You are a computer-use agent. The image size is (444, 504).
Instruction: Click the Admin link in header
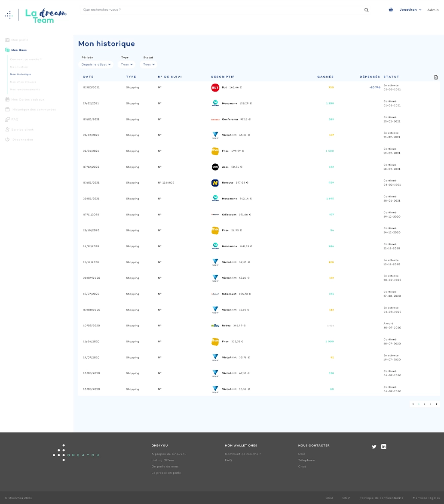433,10
